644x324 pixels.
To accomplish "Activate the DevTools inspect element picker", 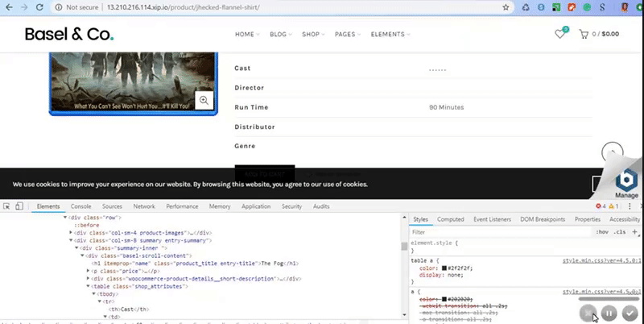I will point(6,206).
